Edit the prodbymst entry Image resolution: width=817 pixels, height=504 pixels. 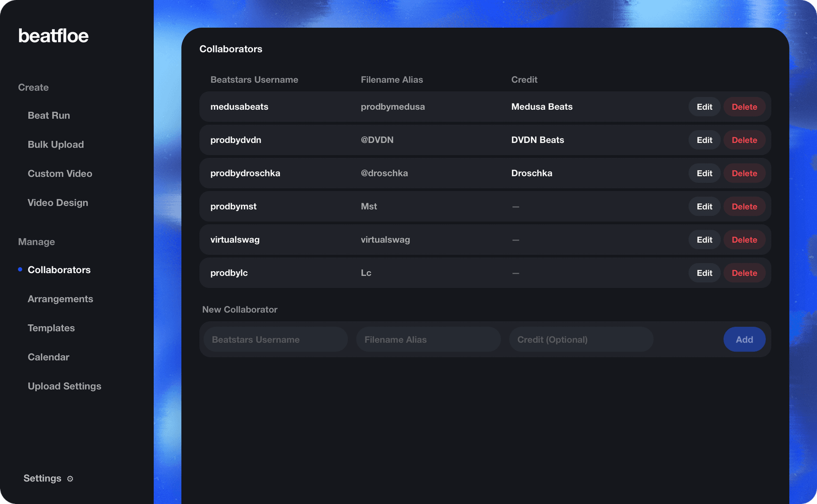tap(704, 206)
